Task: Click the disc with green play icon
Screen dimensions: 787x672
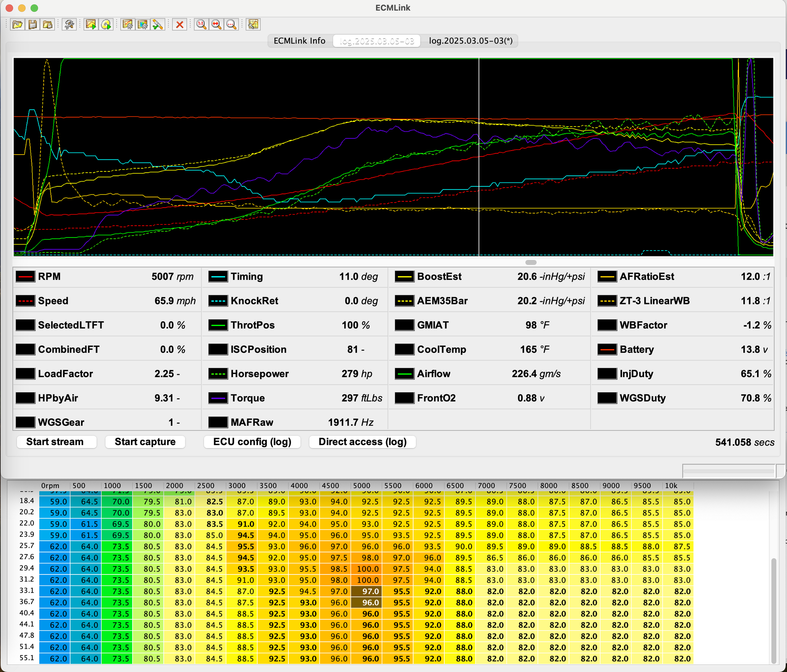Action: (106, 24)
